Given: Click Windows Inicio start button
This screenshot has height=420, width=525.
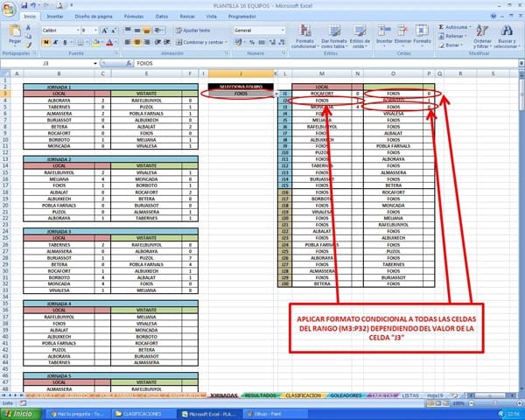Looking at the screenshot, I should 21,414.
